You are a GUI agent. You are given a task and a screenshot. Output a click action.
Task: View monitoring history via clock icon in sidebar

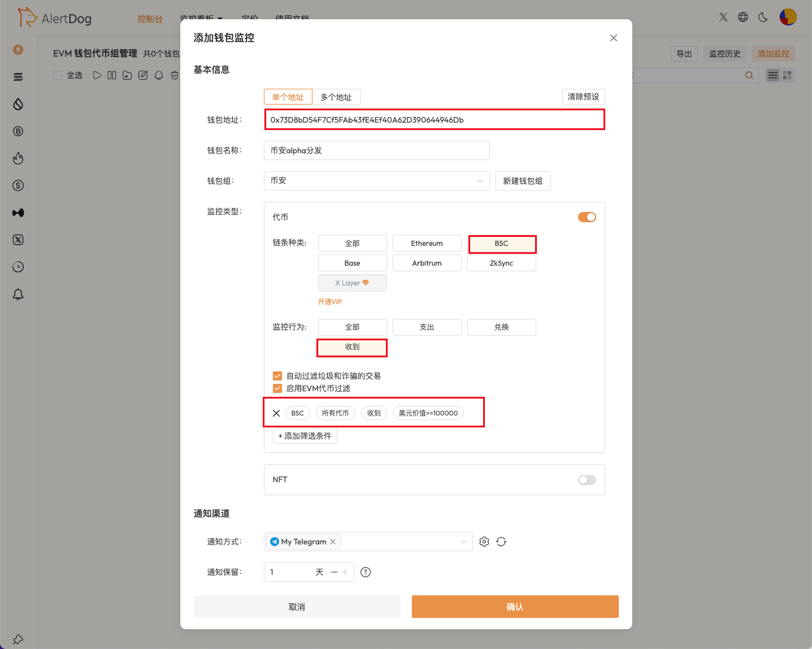click(18, 266)
